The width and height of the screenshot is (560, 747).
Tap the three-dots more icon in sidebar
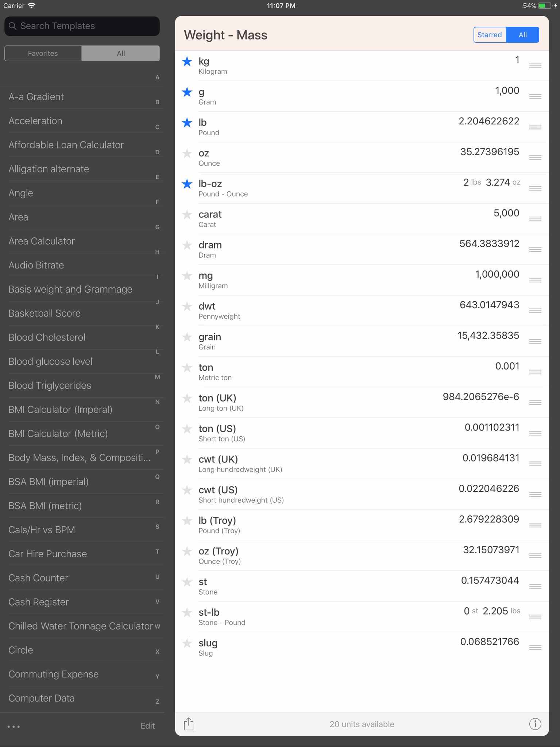[x=13, y=726]
